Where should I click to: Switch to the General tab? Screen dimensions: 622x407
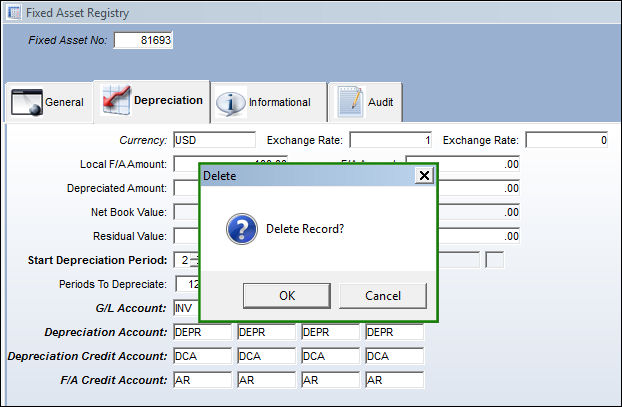click(x=48, y=102)
